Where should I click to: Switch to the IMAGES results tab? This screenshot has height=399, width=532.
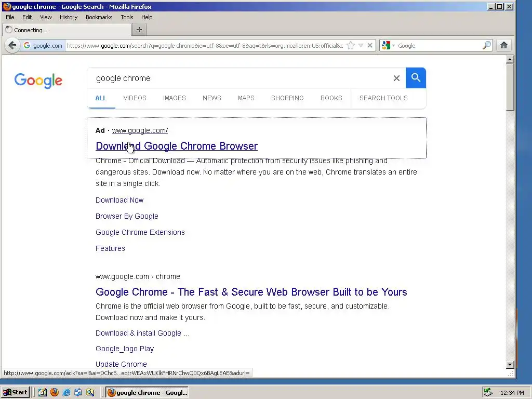175,98
